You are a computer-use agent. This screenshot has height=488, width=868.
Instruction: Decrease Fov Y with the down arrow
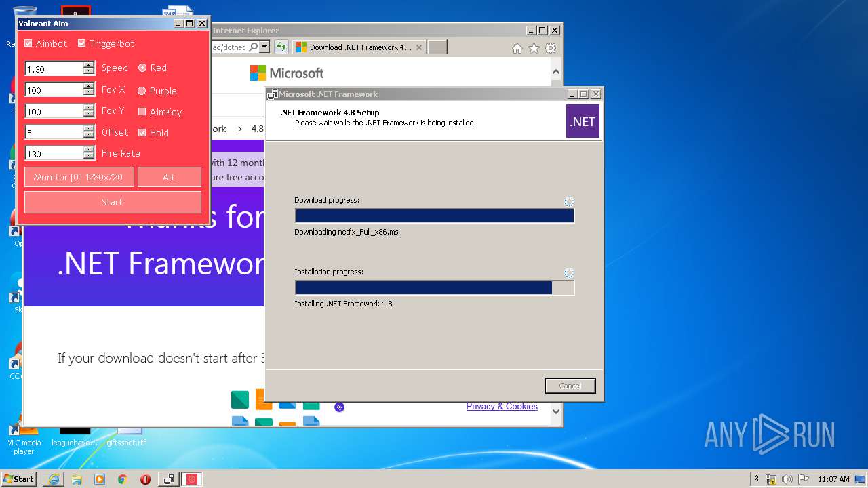(x=89, y=115)
